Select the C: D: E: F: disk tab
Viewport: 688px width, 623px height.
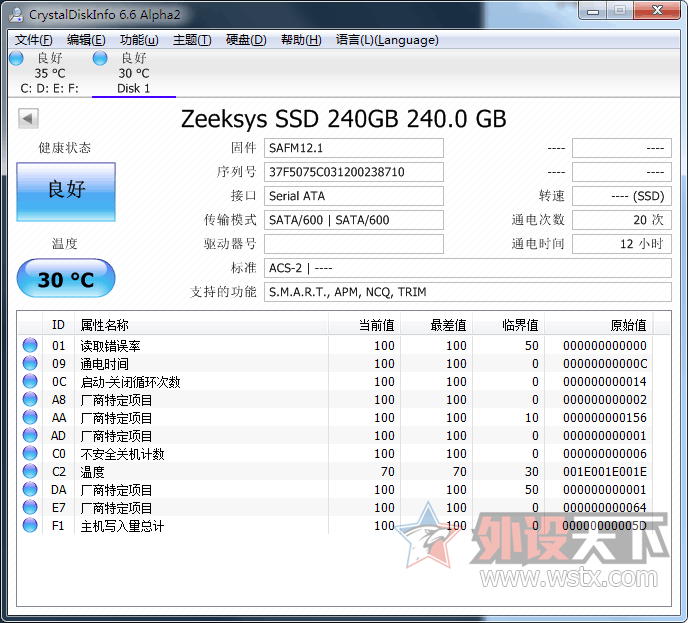[x=50, y=73]
